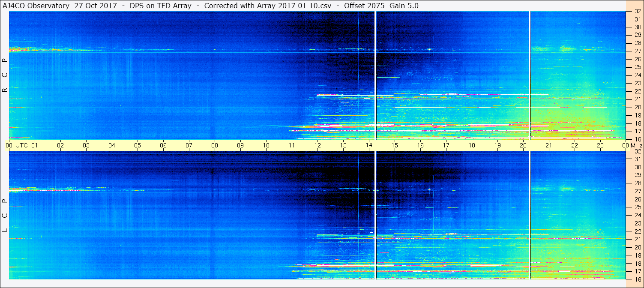Click the 22 MHz label on RCP frequency scale
The width and height of the screenshot is (644, 288).
click(637, 91)
